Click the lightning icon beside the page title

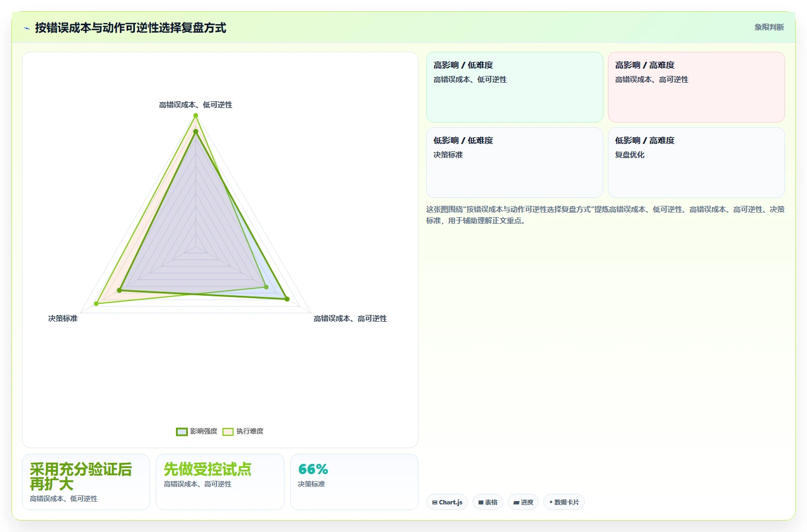[x=26, y=28]
